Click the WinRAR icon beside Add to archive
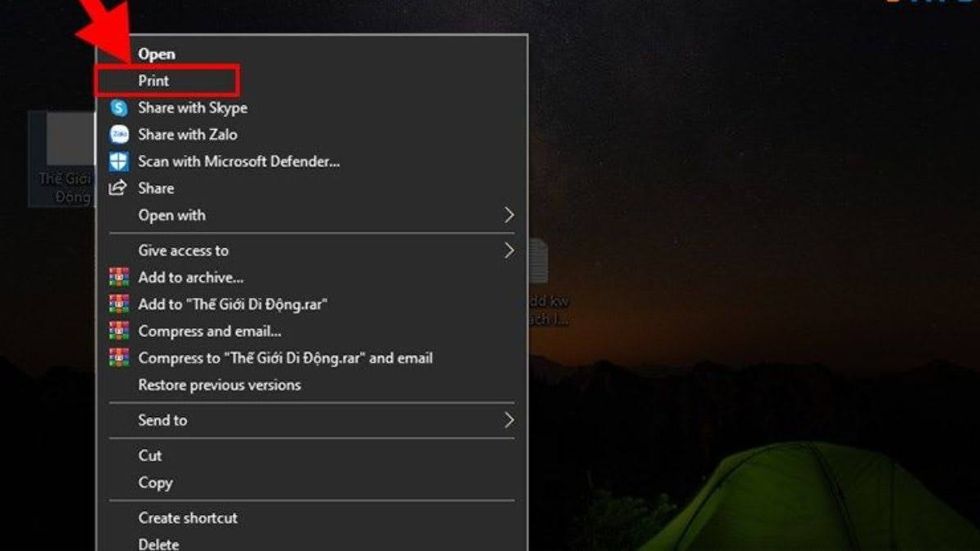The width and height of the screenshot is (980, 551). pyautogui.click(x=119, y=278)
